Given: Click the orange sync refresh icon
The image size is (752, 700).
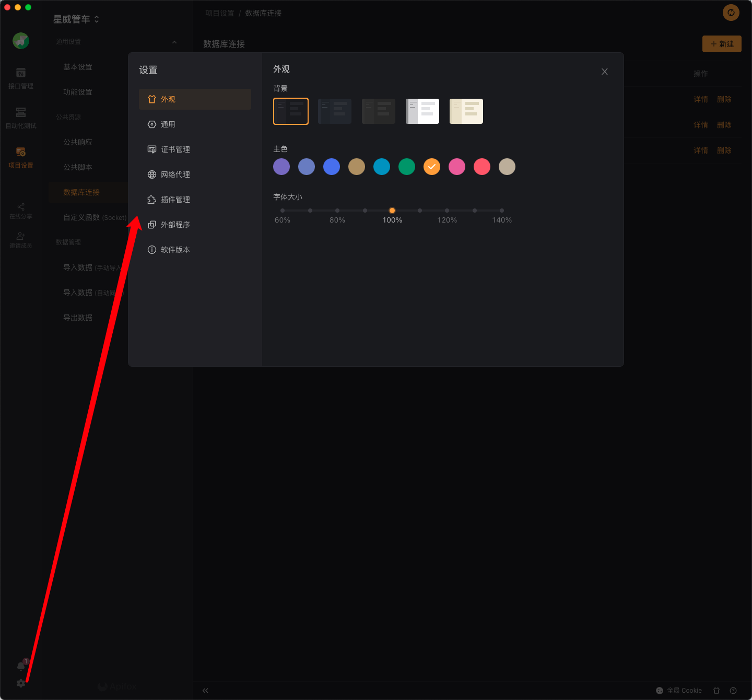Looking at the screenshot, I should pos(731,13).
